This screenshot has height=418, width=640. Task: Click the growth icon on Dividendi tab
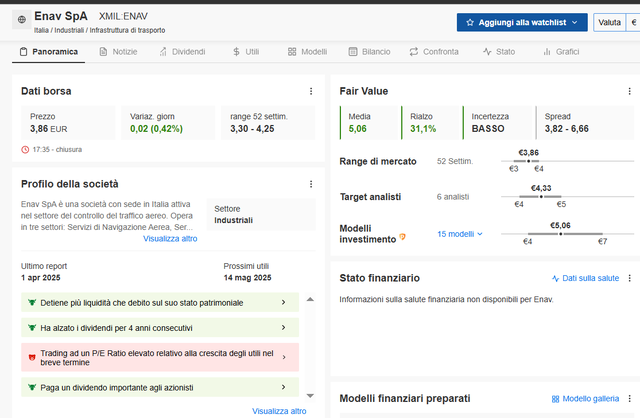click(163, 52)
